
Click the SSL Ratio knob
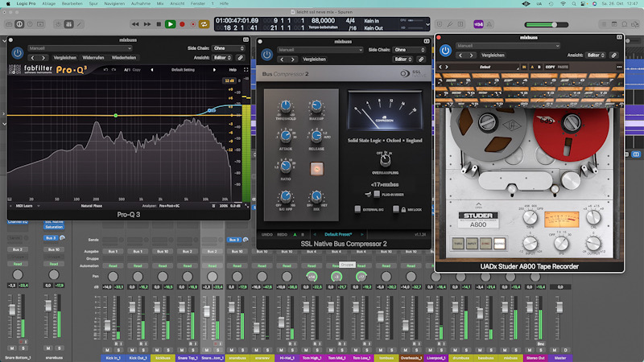coord(286,167)
